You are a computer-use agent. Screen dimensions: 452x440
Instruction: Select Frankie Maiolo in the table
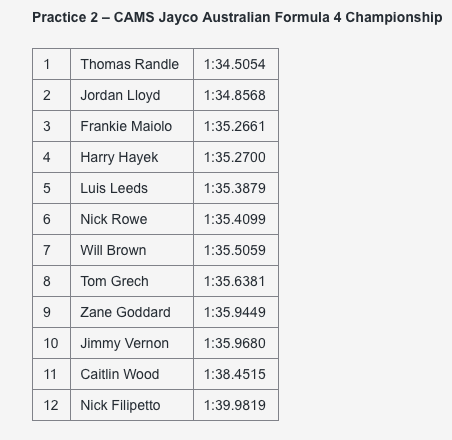[132, 126]
